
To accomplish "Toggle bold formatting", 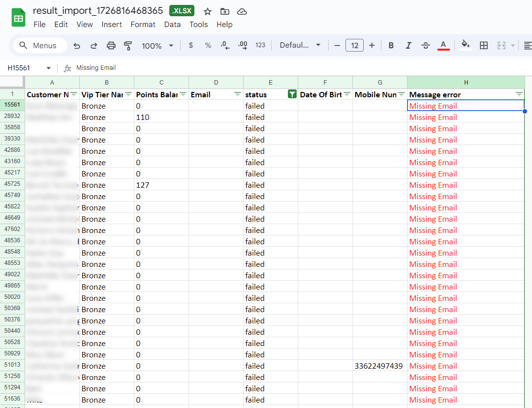I will coord(391,46).
